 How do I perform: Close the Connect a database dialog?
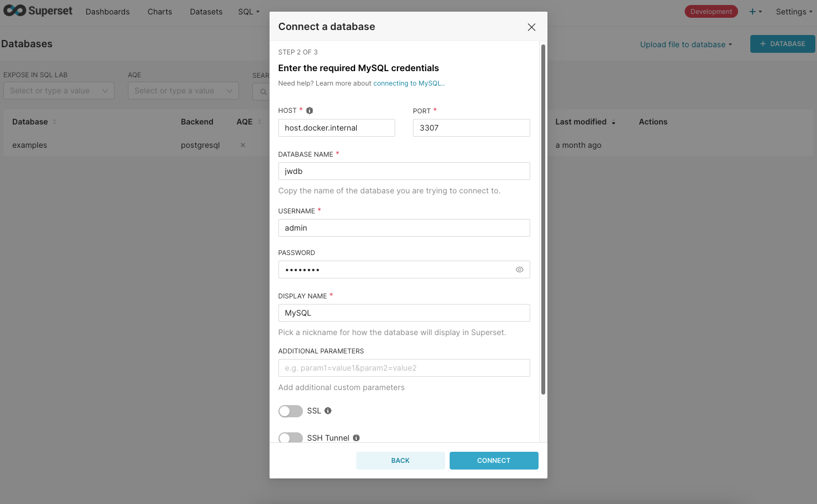coord(531,27)
